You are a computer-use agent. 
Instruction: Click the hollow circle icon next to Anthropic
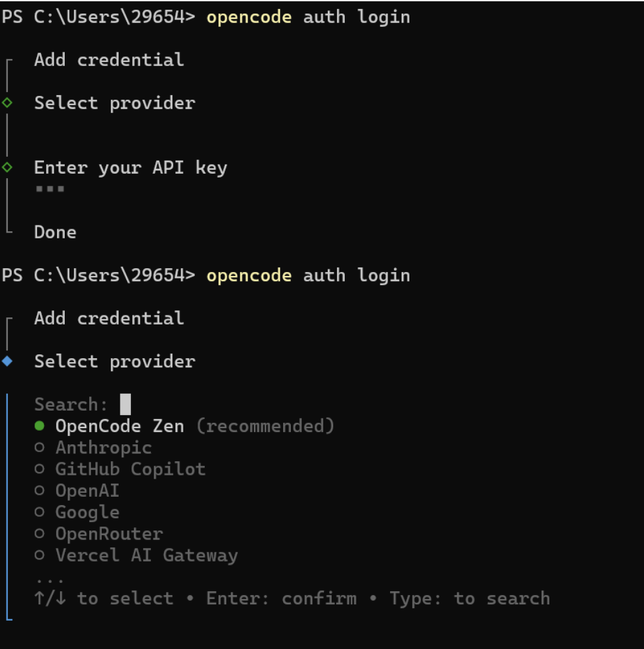(39, 447)
